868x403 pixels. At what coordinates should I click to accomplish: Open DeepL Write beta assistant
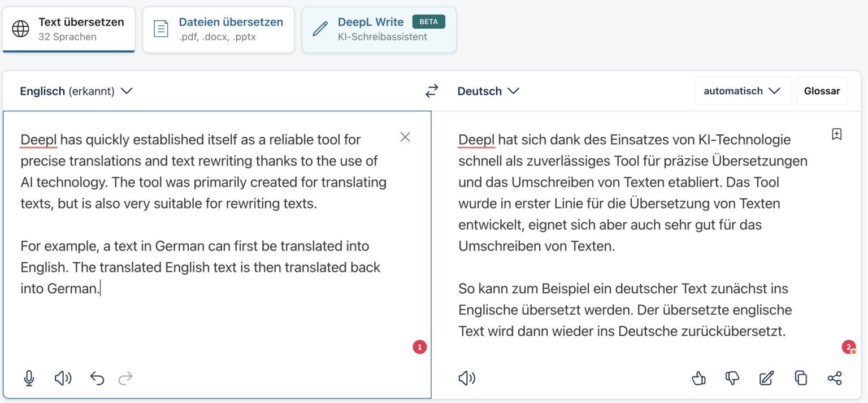(379, 29)
